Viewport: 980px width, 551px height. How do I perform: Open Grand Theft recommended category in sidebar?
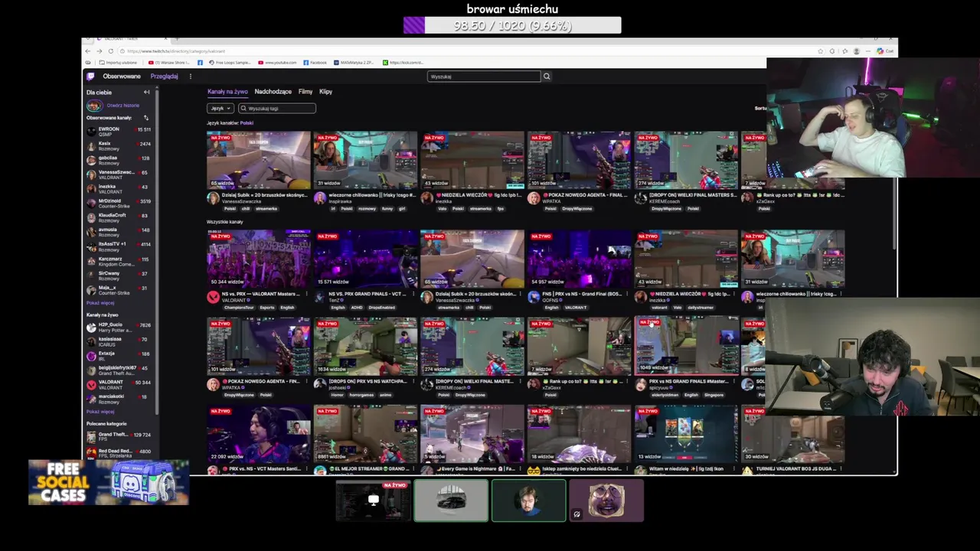point(119,437)
